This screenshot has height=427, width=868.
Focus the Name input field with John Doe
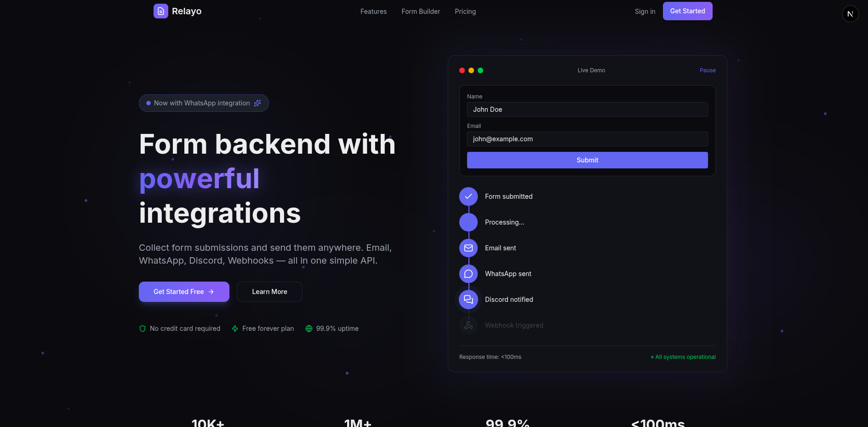[x=588, y=110]
